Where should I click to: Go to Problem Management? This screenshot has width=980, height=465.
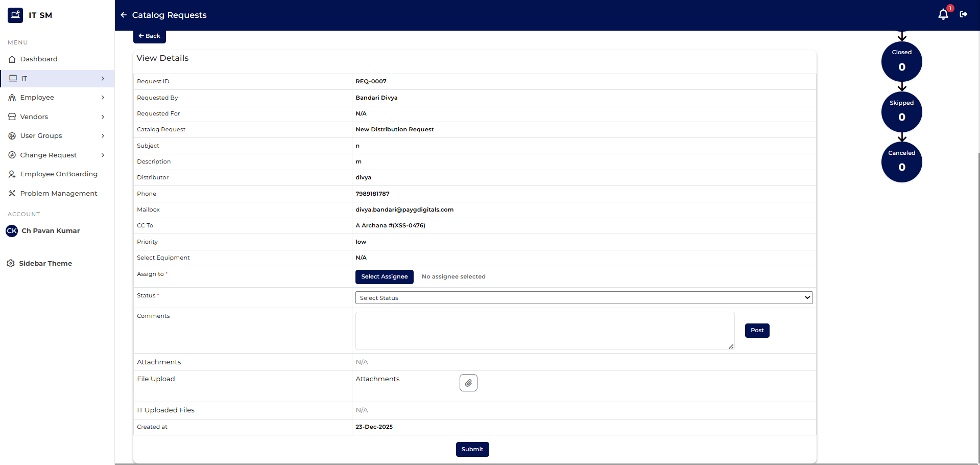(58, 194)
